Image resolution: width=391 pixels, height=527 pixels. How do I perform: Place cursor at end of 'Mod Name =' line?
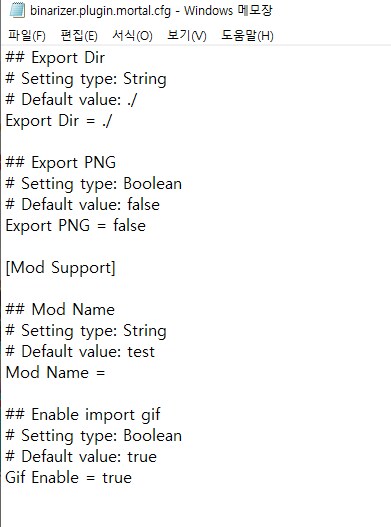coord(107,372)
